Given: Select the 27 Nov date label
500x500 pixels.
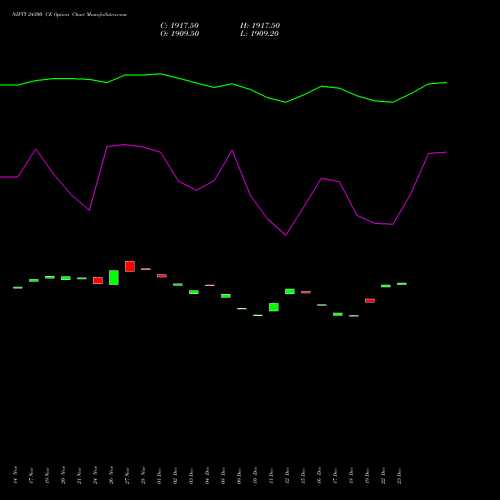Looking at the screenshot, I should [x=127, y=475].
